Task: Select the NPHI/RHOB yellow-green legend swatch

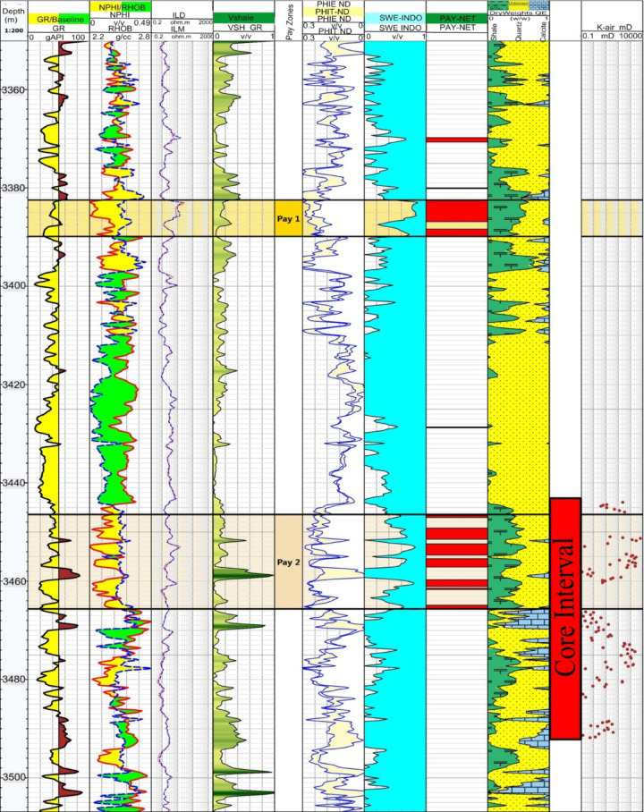Action: [122, 7]
